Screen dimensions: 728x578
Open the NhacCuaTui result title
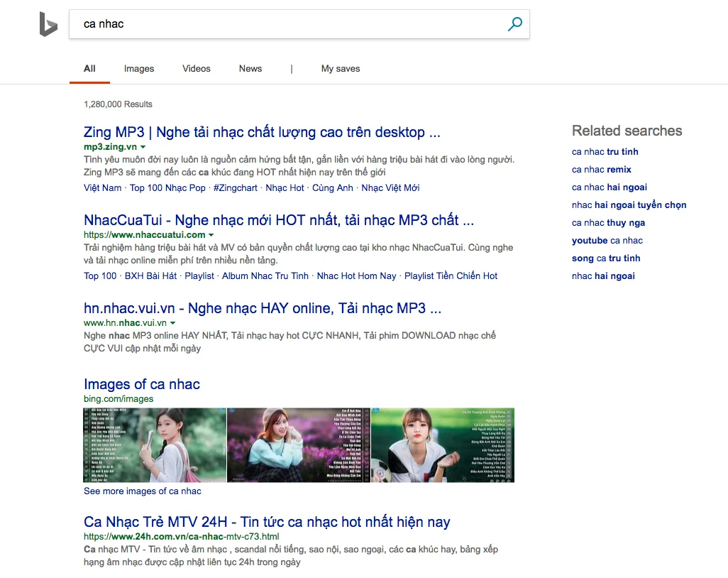(279, 220)
